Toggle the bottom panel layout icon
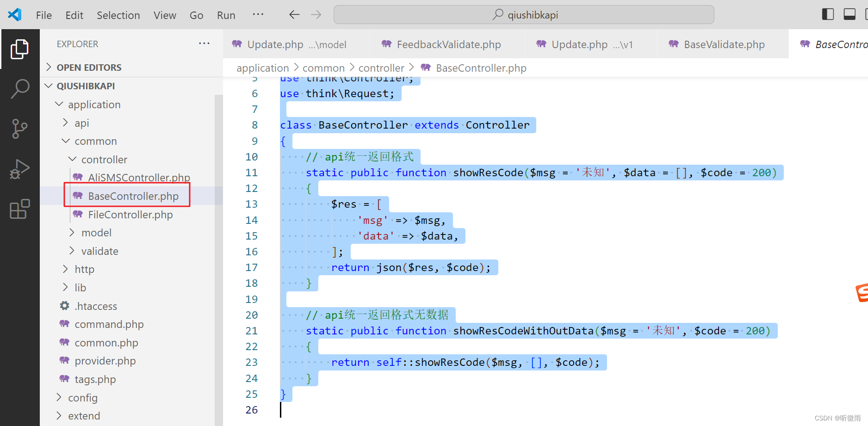Image resolution: width=868 pixels, height=426 pixels. 849,15
